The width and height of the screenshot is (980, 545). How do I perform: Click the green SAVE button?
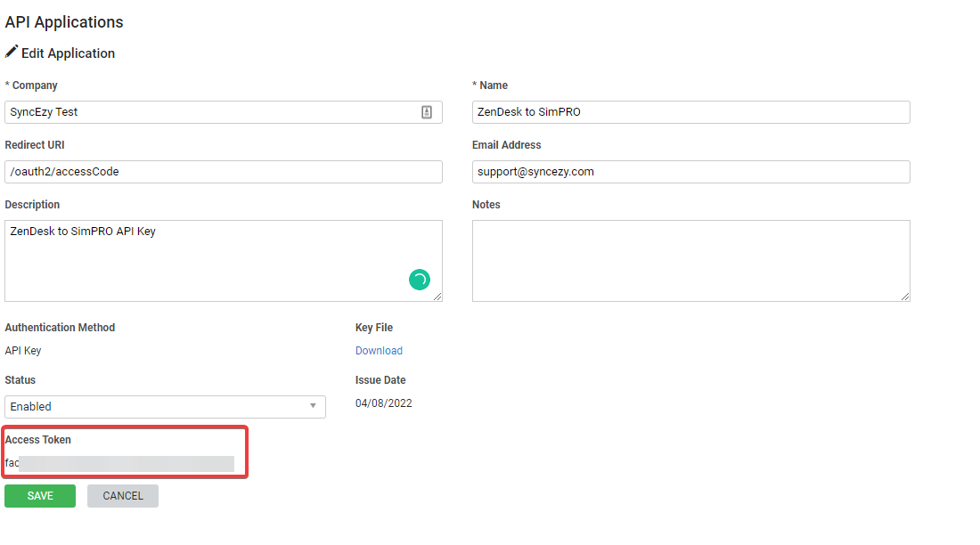(x=40, y=496)
